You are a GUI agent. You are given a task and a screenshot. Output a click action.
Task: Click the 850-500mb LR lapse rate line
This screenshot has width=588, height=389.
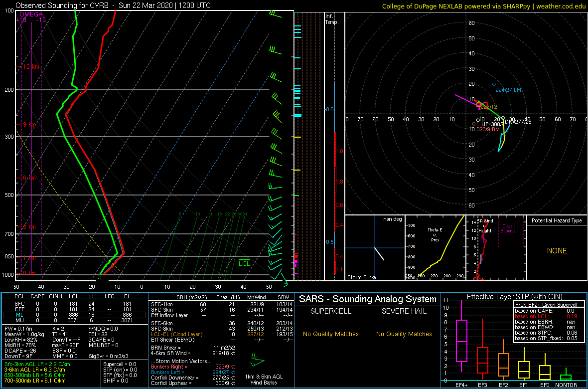click(35, 375)
